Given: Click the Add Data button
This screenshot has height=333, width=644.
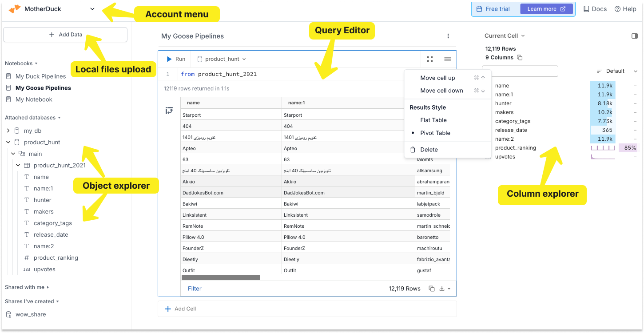Looking at the screenshot, I should 65,35.
